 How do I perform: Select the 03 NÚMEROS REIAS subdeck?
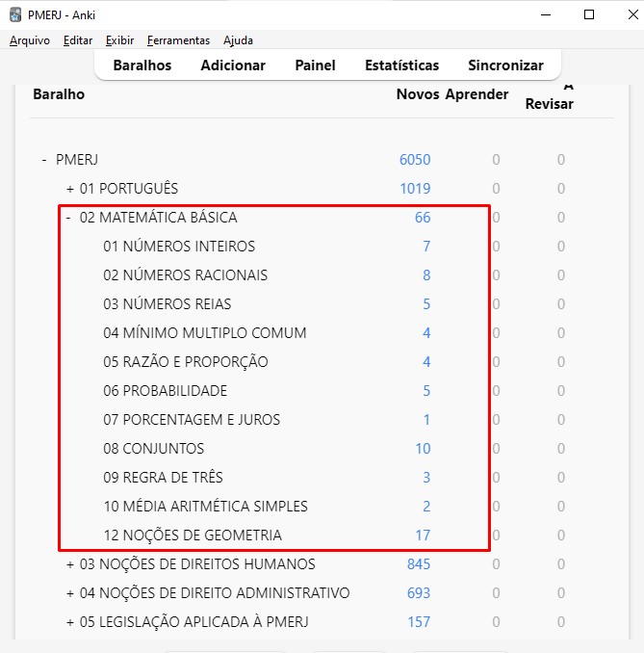[167, 304]
